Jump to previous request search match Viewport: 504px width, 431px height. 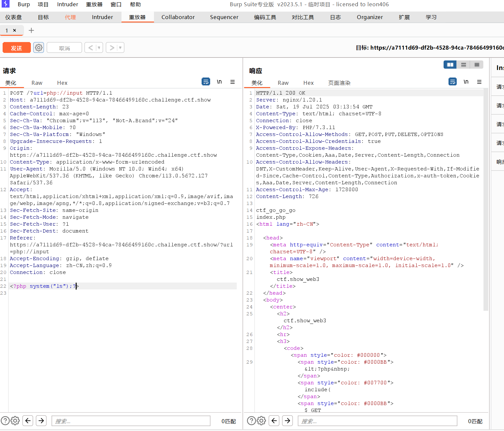pyautogui.click(x=28, y=420)
